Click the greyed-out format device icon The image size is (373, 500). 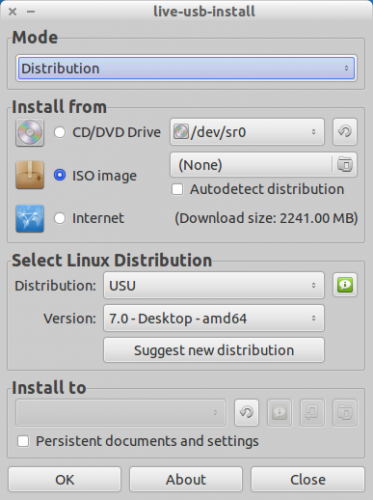(312, 413)
